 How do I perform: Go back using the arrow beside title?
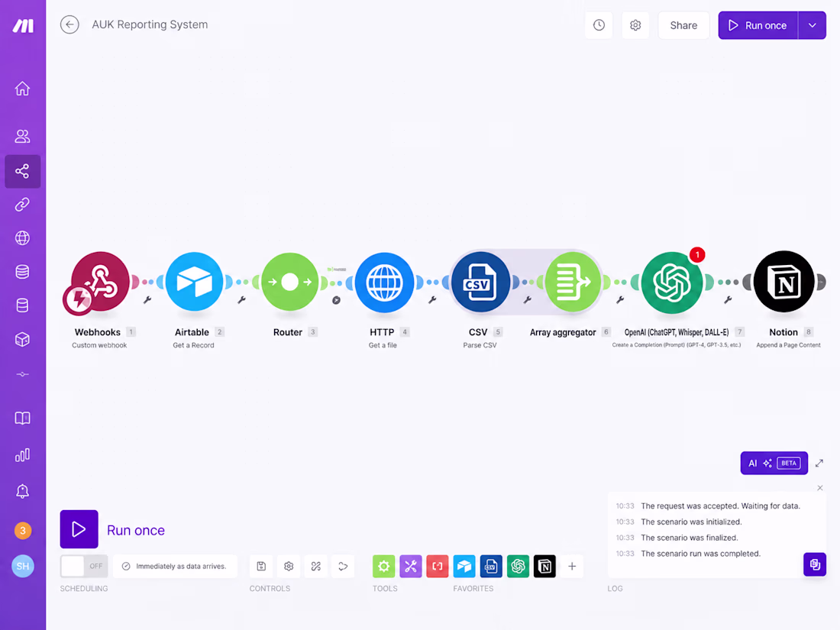pos(69,24)
